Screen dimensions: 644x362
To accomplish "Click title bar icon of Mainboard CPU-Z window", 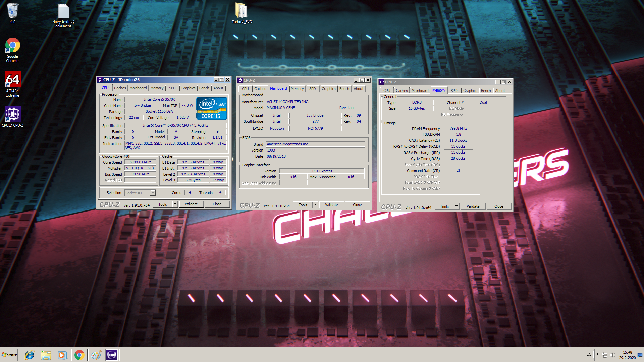I will [240, 80].
